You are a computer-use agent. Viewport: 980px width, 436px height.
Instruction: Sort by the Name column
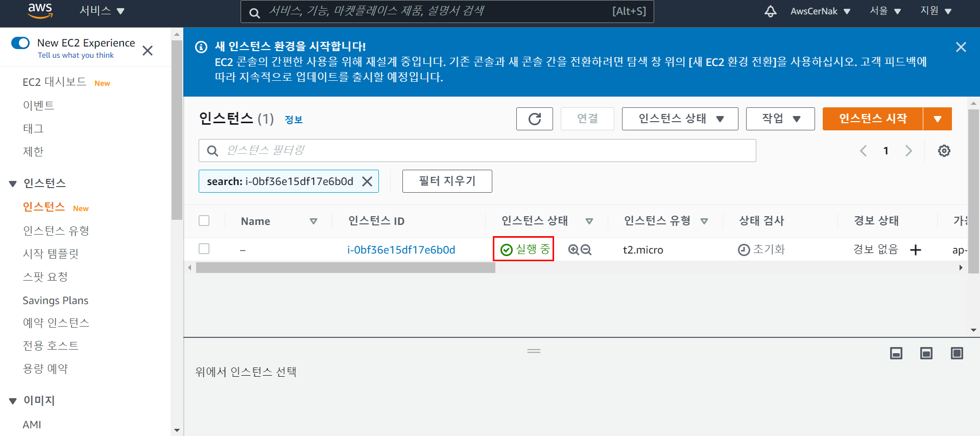tap(314, 221)
